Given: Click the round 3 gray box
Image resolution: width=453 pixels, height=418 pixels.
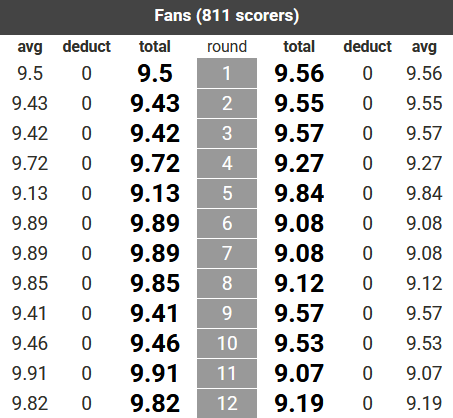Looking at the screenshot, I should coord(227,133).
